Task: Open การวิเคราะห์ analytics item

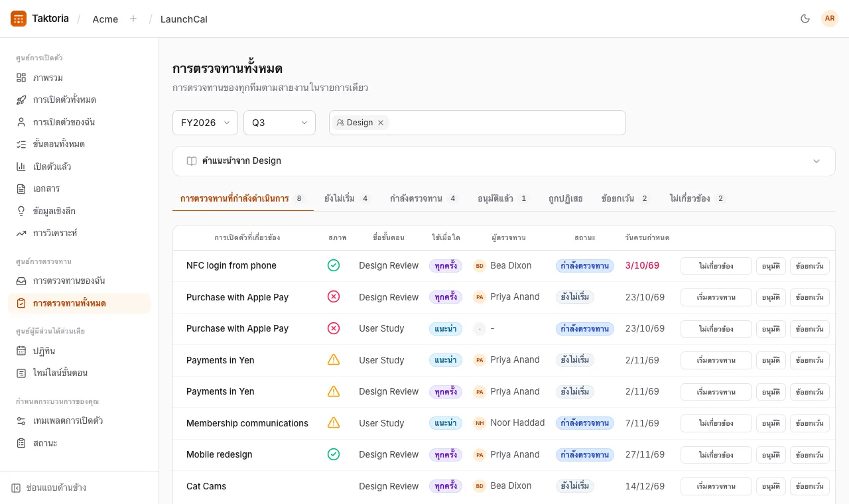Action: [x=80, y=233]
